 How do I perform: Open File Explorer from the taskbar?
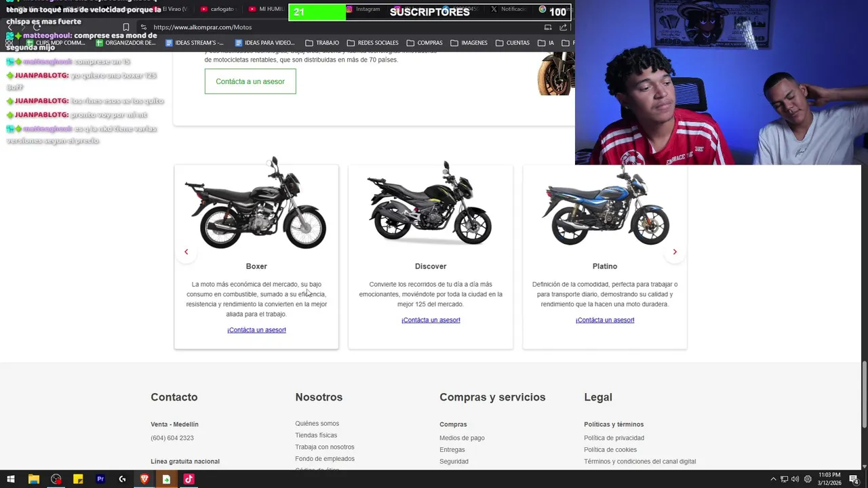point(33,479)
